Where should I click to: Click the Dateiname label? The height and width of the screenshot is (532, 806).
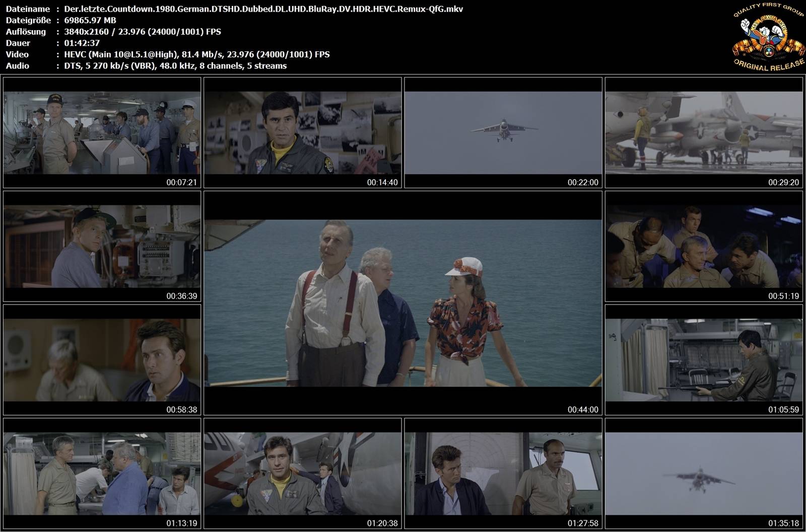coord(28,9)
